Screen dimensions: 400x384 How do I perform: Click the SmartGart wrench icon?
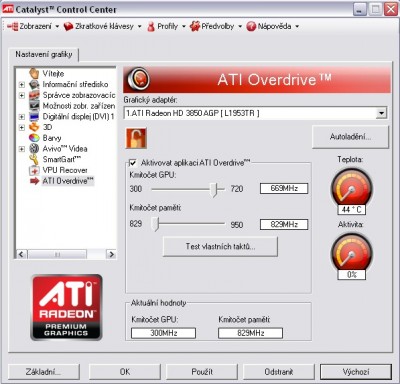point(34,159)
